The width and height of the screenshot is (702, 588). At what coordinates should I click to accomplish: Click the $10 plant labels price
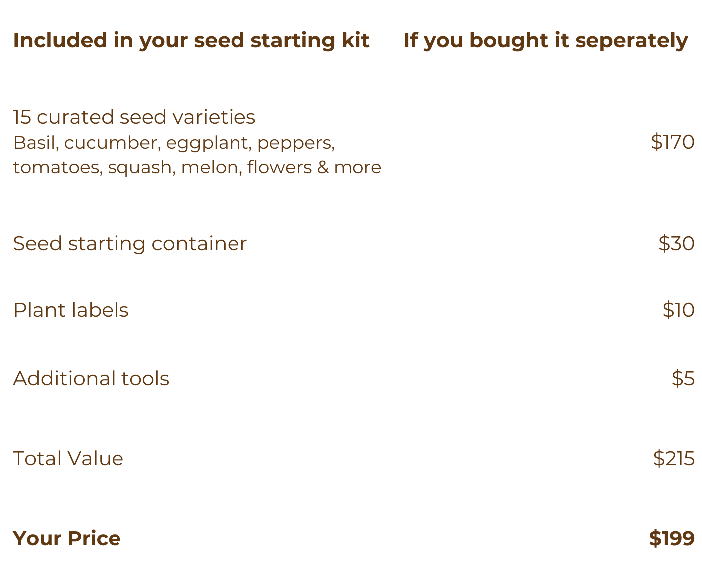coord(678,310)
